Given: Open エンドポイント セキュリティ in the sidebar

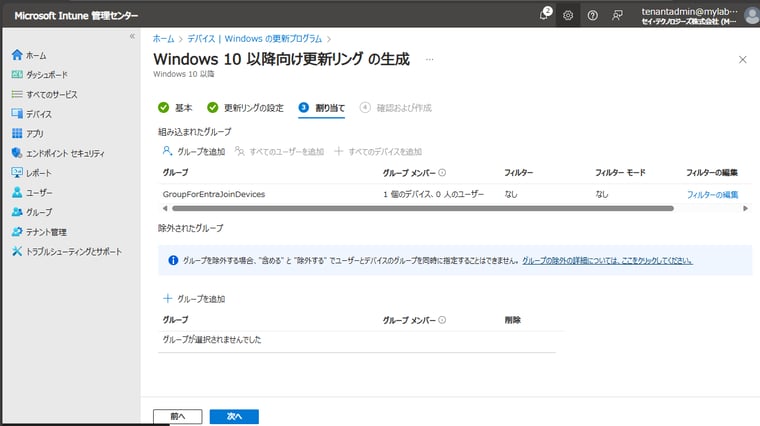Looking at the screenshot, I should click(x=58, y=153).
